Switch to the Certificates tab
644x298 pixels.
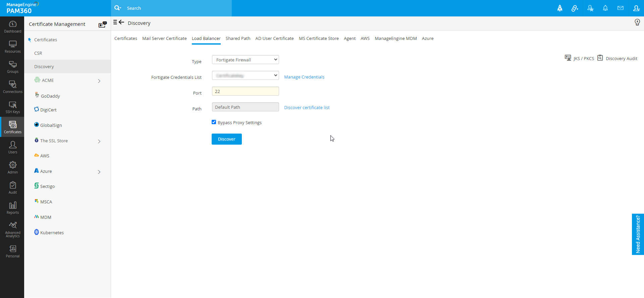126,39
